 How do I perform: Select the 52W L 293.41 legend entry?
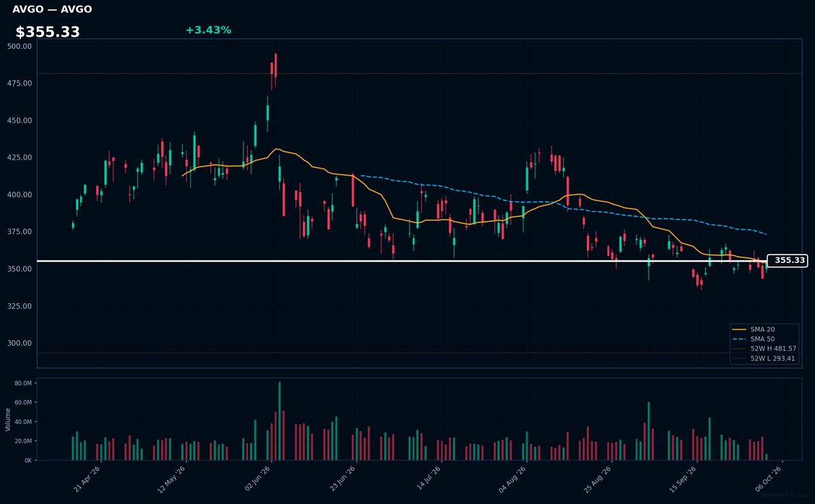tap(764, 358)
